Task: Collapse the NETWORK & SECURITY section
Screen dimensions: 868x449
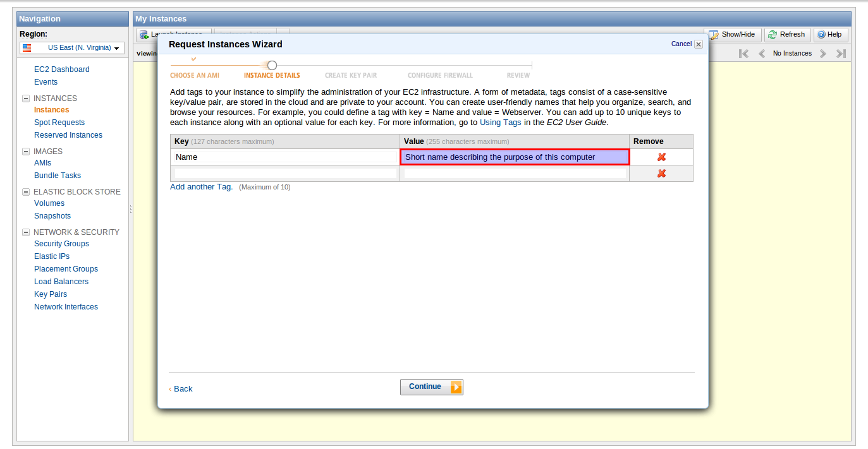Action: (26, 232)
